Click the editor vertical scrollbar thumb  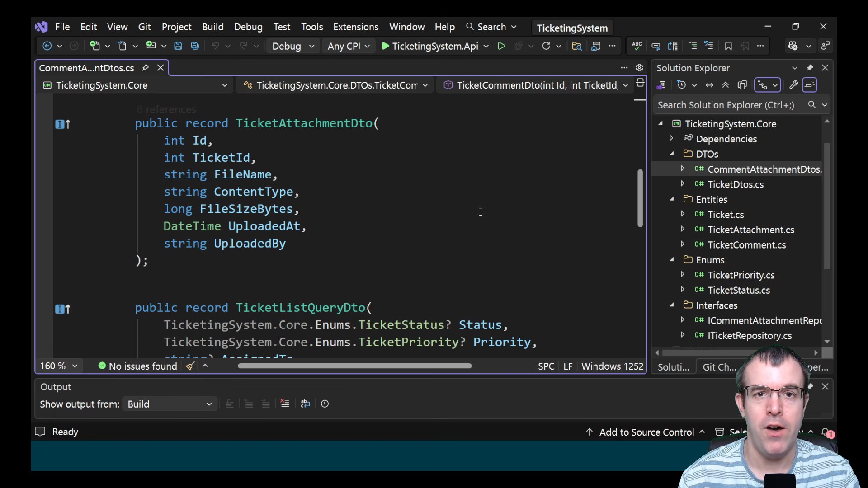tap(640, 198)
